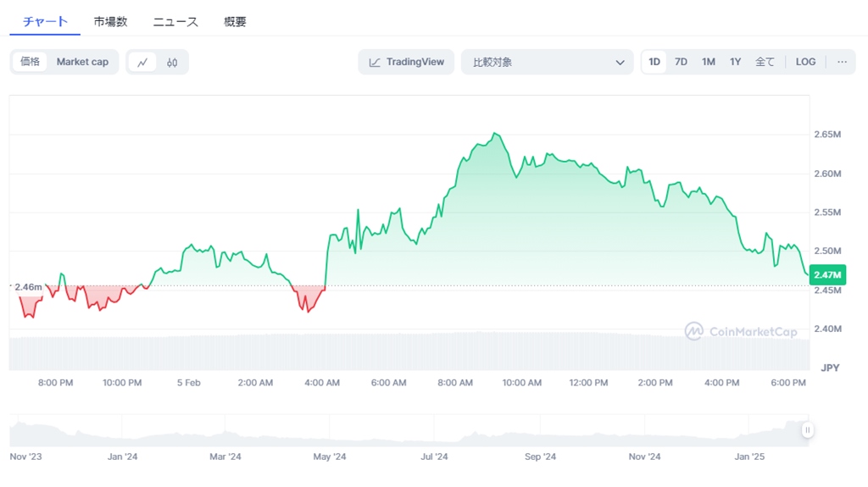Enable LOG scale on chart
The width and height of the screenshot is (868, 487).
click(805, 62)
